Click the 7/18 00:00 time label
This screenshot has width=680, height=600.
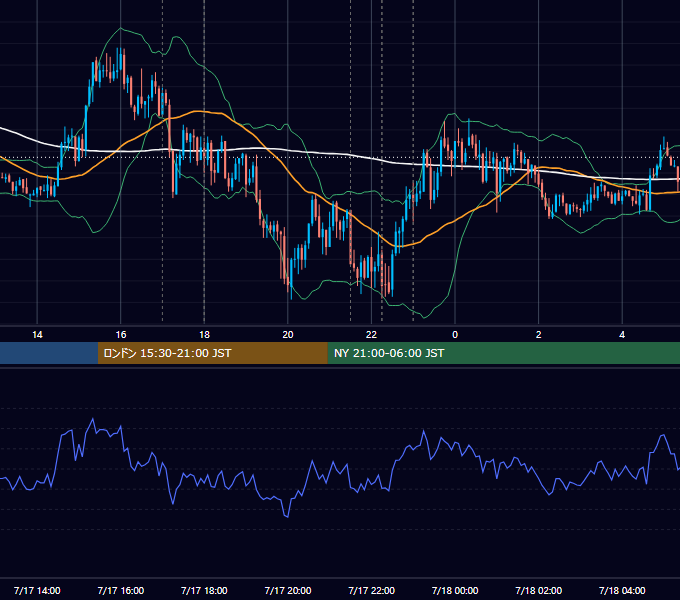coord(455,590)
